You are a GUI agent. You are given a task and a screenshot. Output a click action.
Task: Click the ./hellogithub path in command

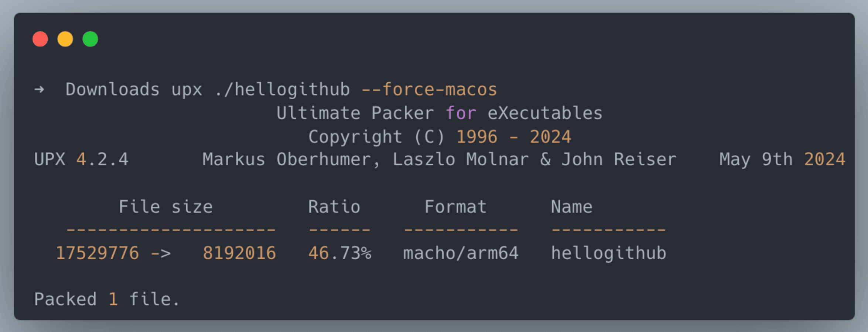[282, 90]
